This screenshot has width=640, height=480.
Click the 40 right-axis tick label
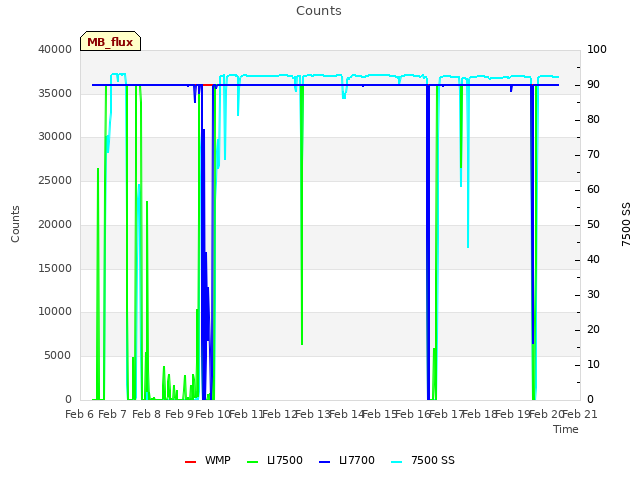tap(593, 260)
